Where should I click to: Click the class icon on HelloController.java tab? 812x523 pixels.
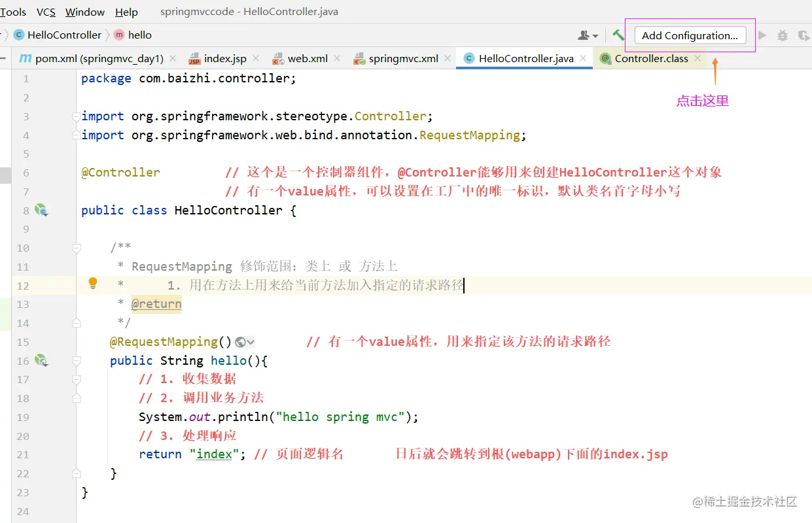pos(468,58)
